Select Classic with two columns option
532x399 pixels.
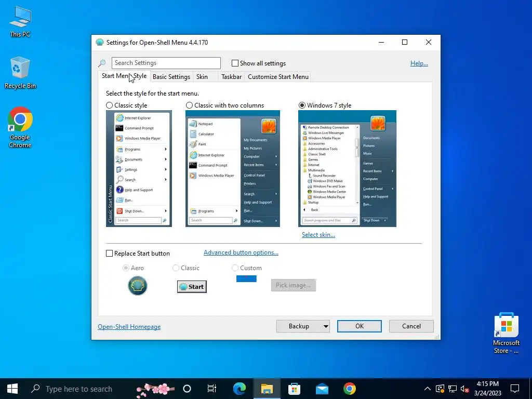pyautogui.click(x=189, y=105)
